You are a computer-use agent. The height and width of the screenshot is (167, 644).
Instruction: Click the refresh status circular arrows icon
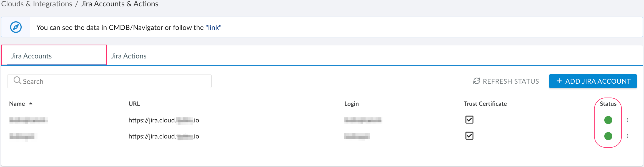[x=477, y=81]
